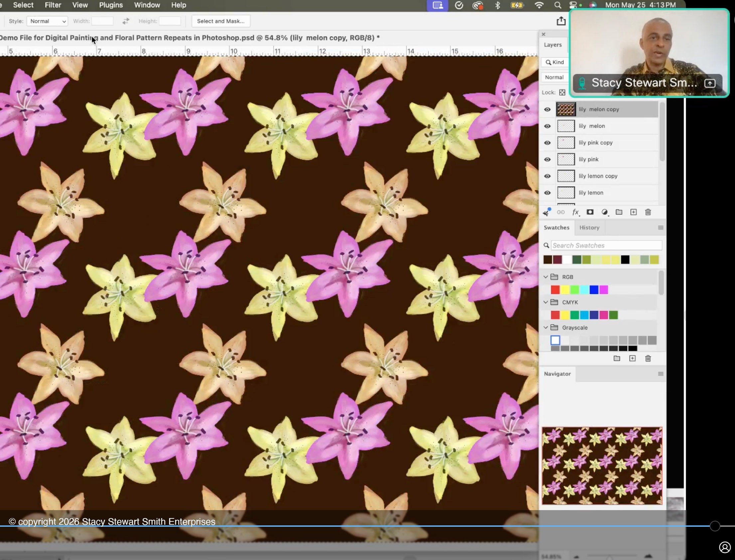Select the Navigator tab
Viewport: 735px width, 560px height.
coord(557,374)
